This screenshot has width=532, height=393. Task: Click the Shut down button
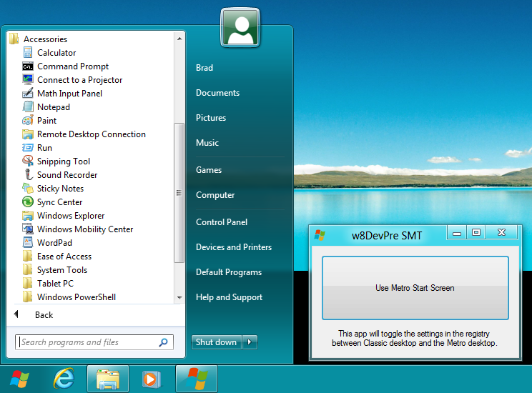(217, 342)
